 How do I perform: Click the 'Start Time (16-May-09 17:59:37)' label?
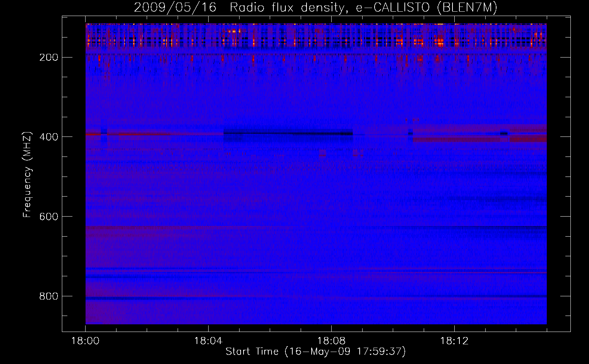[x=316, y=352]
